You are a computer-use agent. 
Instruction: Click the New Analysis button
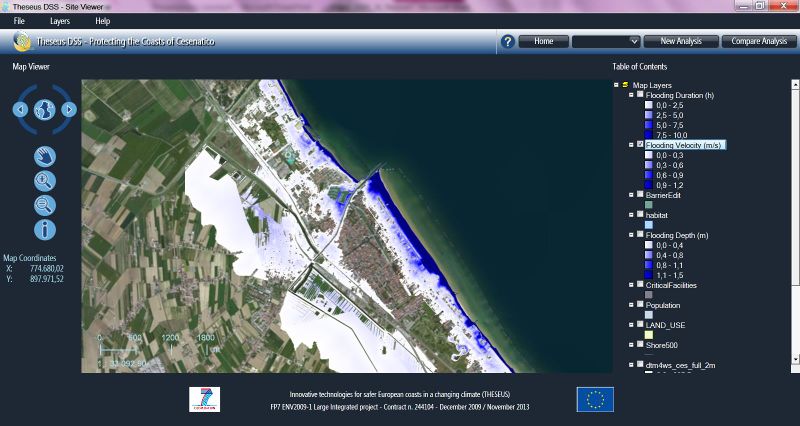680,42
